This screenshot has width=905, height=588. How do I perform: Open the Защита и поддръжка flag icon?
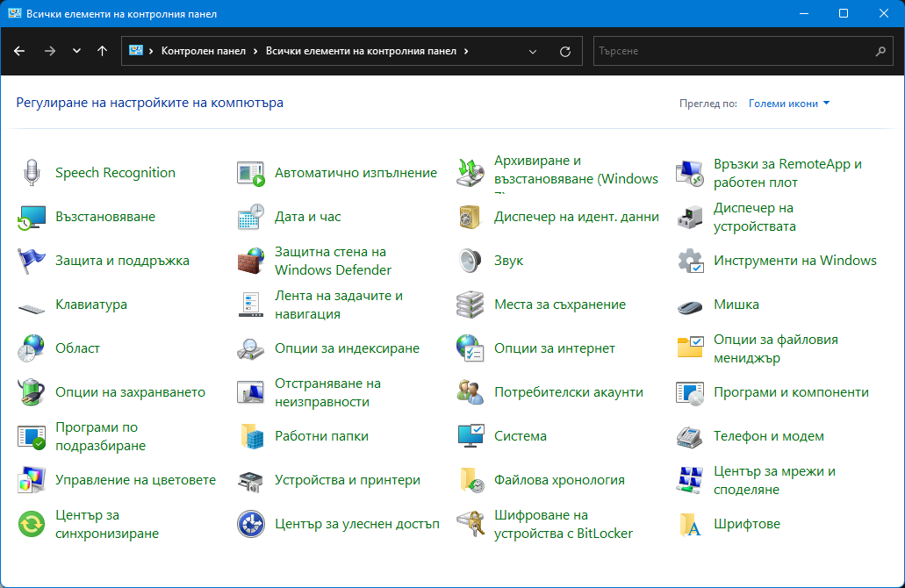32,261
